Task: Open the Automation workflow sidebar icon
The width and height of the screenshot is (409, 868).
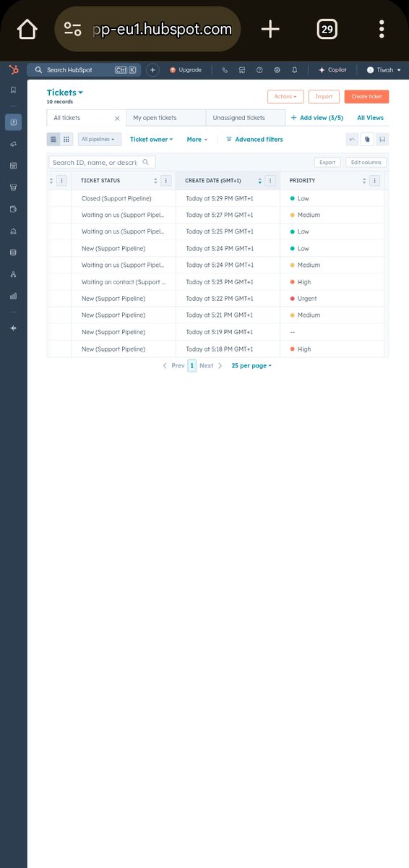Action: click(13, 274)
